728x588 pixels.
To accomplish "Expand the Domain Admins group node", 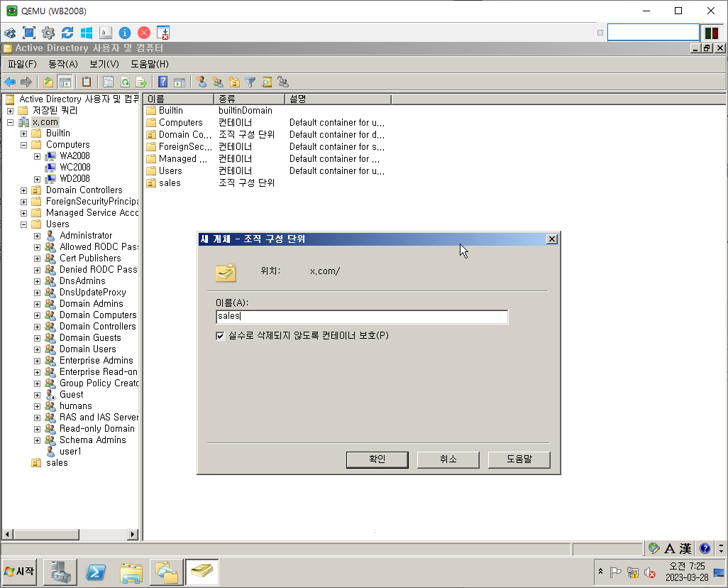I will tap(37, 305).
